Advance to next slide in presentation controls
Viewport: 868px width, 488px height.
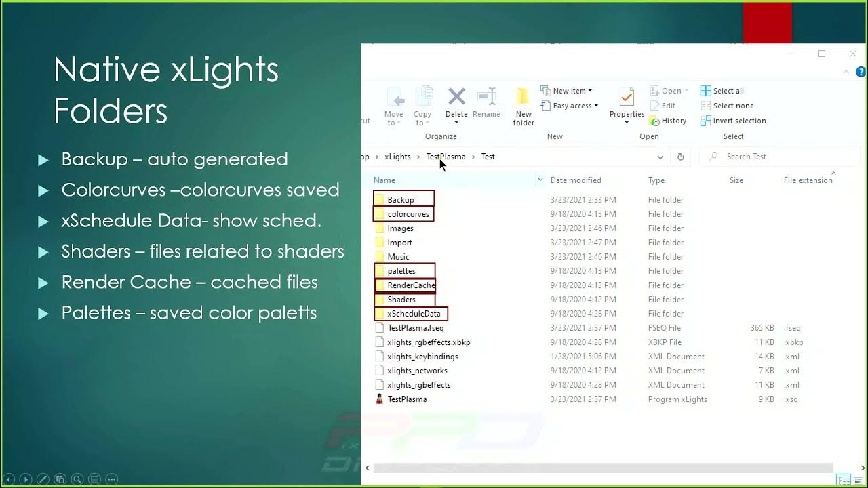(26, 479)
